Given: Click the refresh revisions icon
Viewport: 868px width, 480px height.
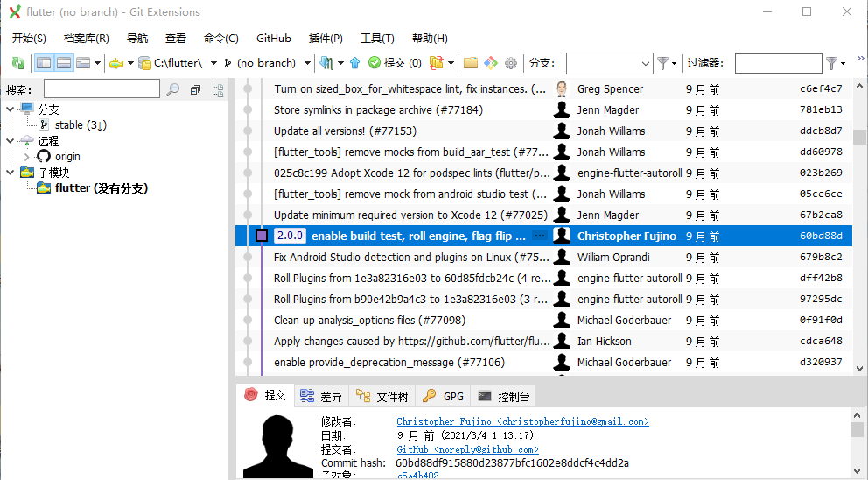Looking at the screenshot, I should tap(18, 63).
